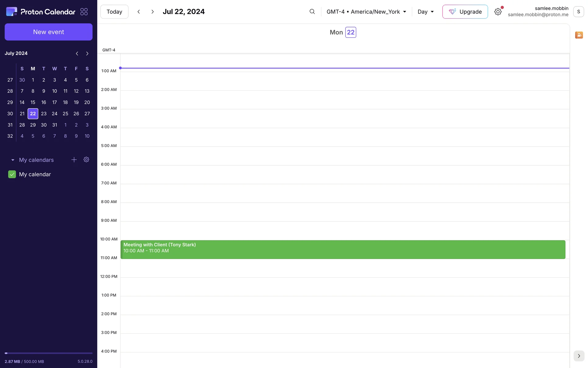Screen dimensions: 588x368
Task: Open the contacts side panel icon
Action: point(579,35)
